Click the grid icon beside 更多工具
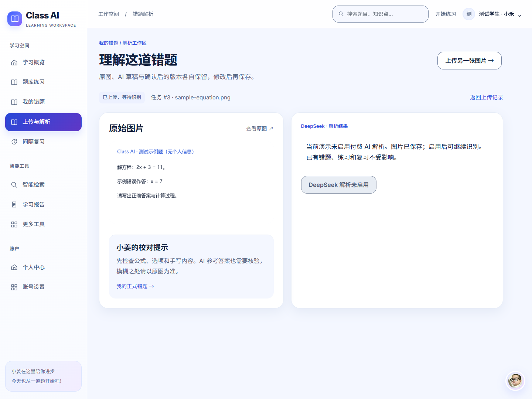The height and width of the screenshot is (399, 532). coord(14,224)
